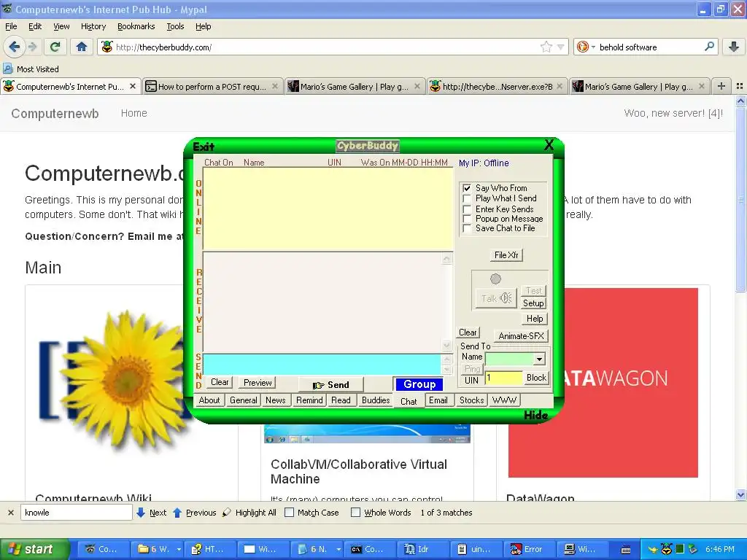Open the History menu
This screenshot has width=747, height=560.
pos(93,26)
